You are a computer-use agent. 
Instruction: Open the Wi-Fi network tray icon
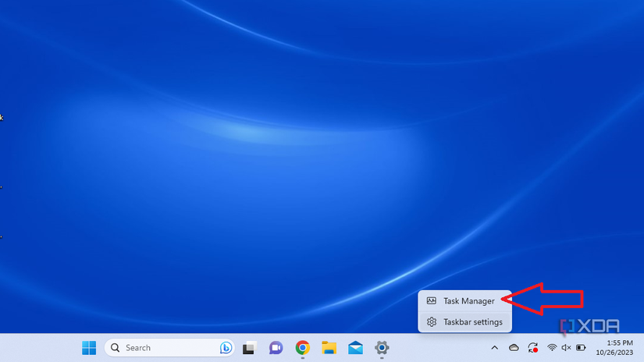552,348
